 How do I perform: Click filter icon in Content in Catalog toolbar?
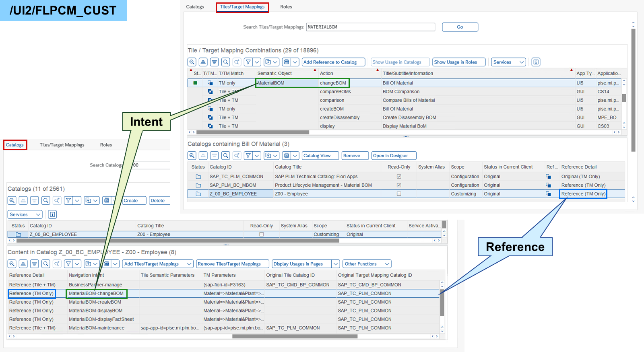pyautogui.click(x=68, y=264)
